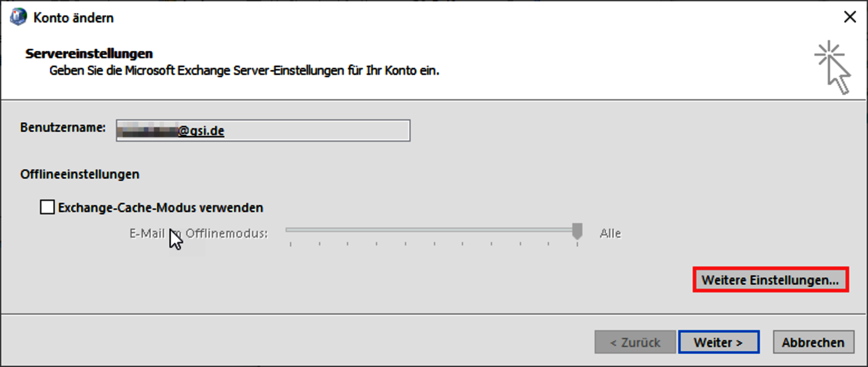The width and height of the screenshot is (868, 367).
Task: Click the 'E-Mail im Offlinemodus' label
Action: (x=198, y=233)
